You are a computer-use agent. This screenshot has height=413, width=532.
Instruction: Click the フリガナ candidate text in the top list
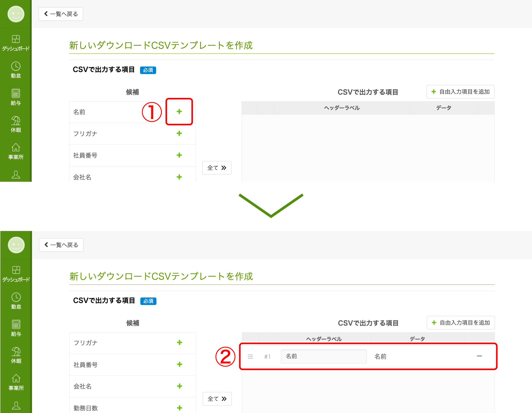[x=85, y=134]
